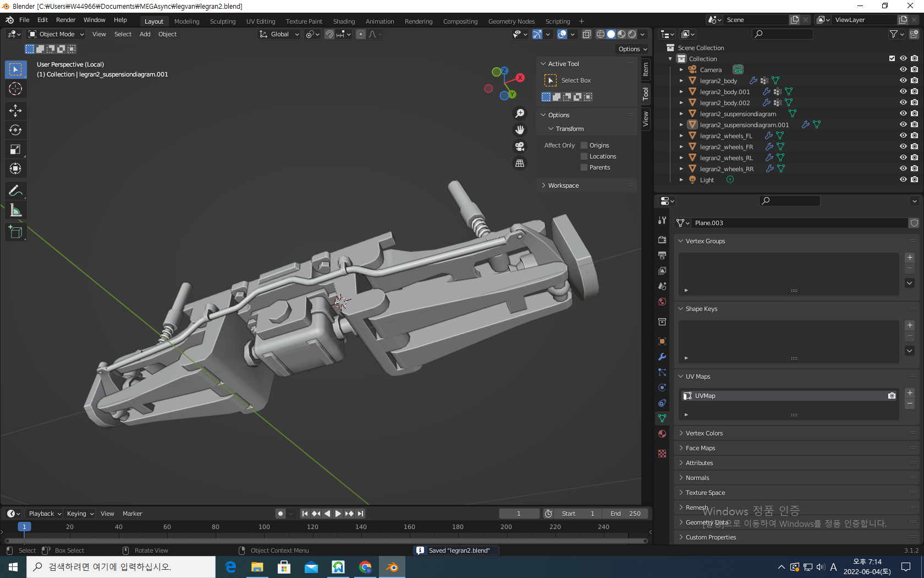Enable the Locations checkbox
924x578 pixels.
584,156
